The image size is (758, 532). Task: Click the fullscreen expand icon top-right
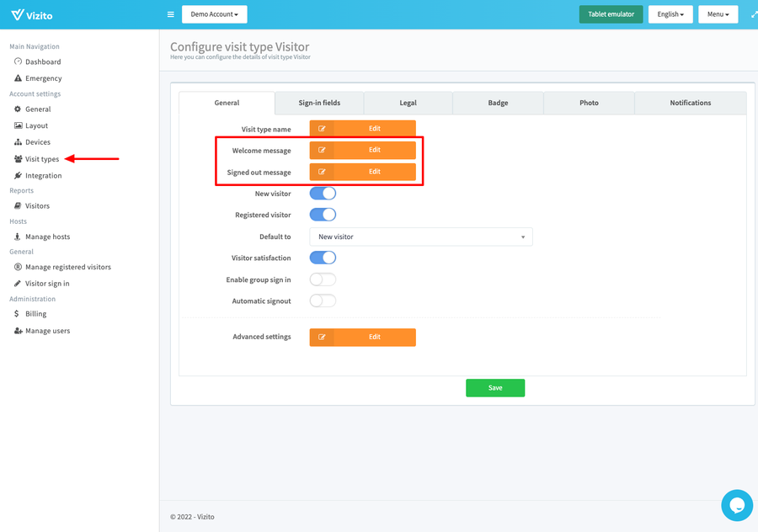[x=753, y=14]
